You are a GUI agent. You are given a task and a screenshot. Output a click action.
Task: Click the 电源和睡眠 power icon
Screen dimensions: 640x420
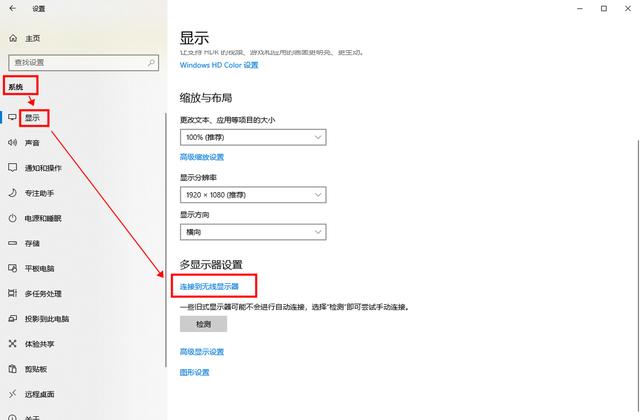pyautogui.click(x=13, y=218)
